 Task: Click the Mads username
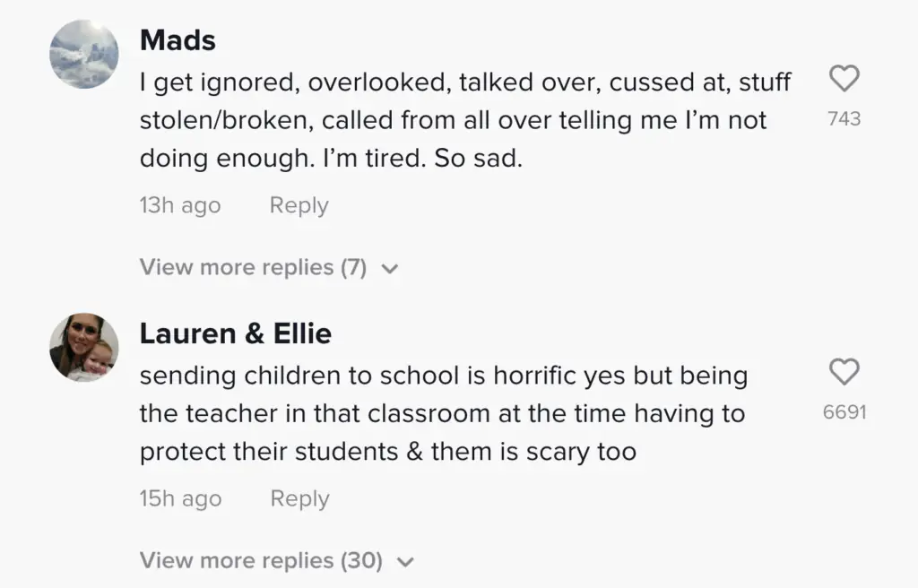(x=178, y=40)
